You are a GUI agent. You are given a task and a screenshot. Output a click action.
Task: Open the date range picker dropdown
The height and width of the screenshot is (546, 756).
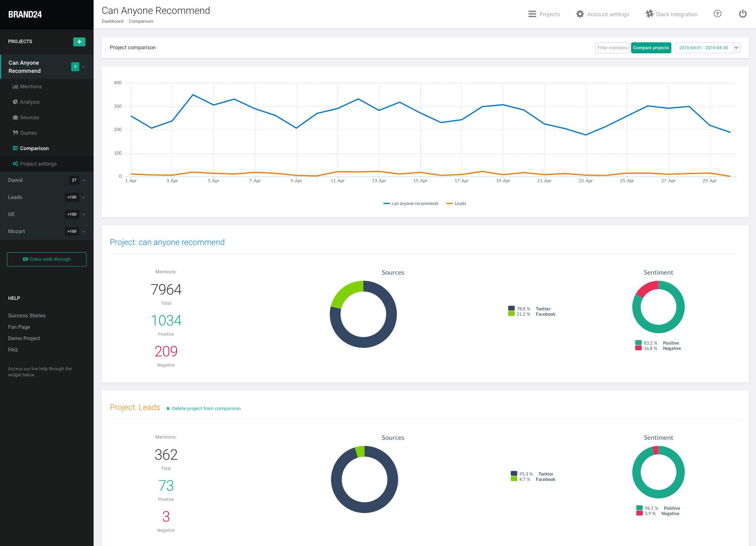(736, 48)
